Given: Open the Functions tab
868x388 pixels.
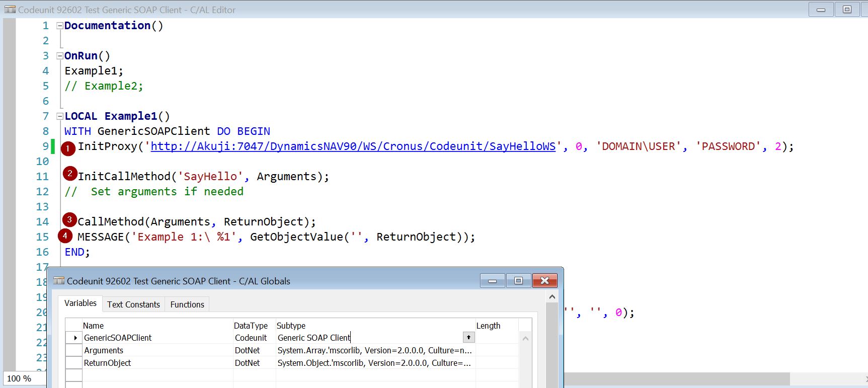Looking at the screenshot, I should 187,304.
